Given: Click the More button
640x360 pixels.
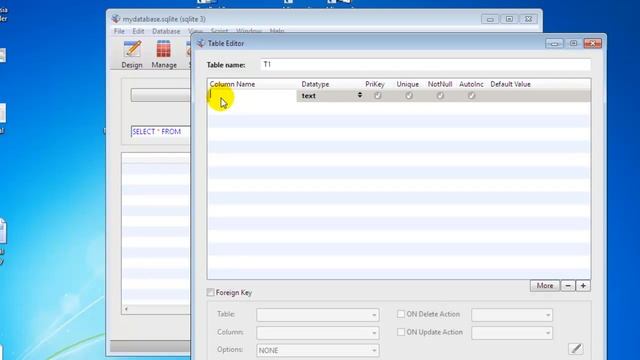Looking at the screenshot, I should (x=545, y=286).
